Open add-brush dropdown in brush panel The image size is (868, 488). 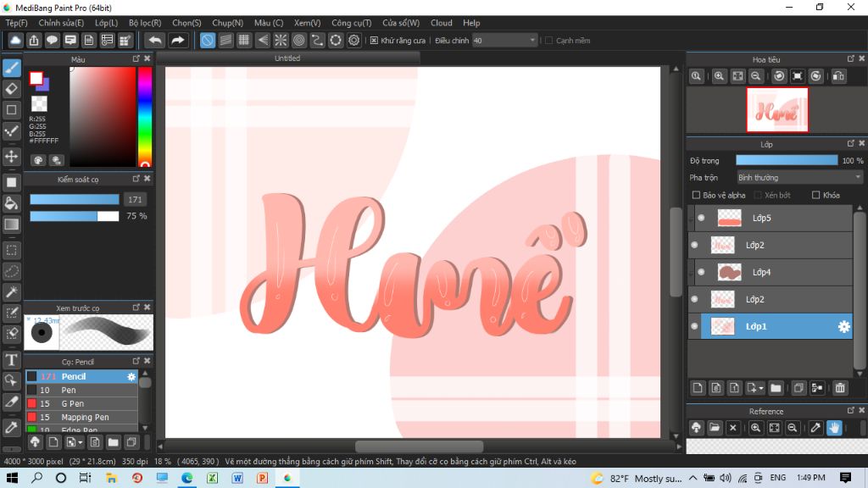pyautogui.click(x=81, y=442)
